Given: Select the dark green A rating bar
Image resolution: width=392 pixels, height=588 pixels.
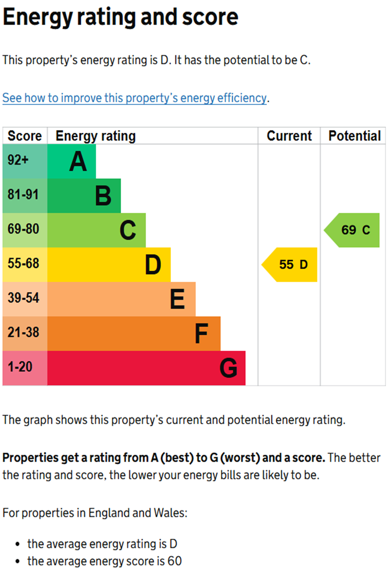Looking at the screenshot, I should tap(72, 162).
